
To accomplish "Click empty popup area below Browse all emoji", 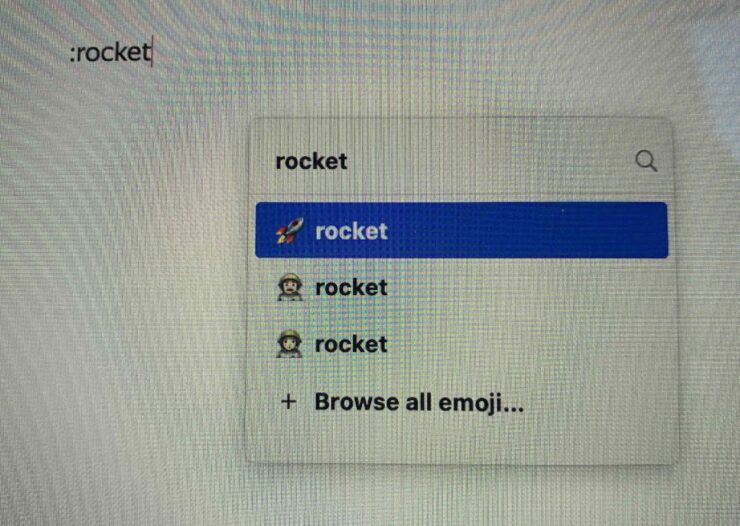I will (462, 441).
